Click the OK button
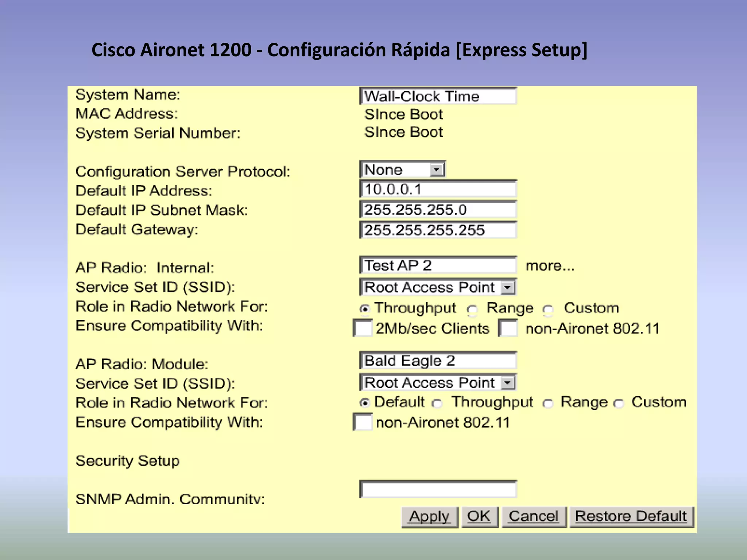 (480, 517)
